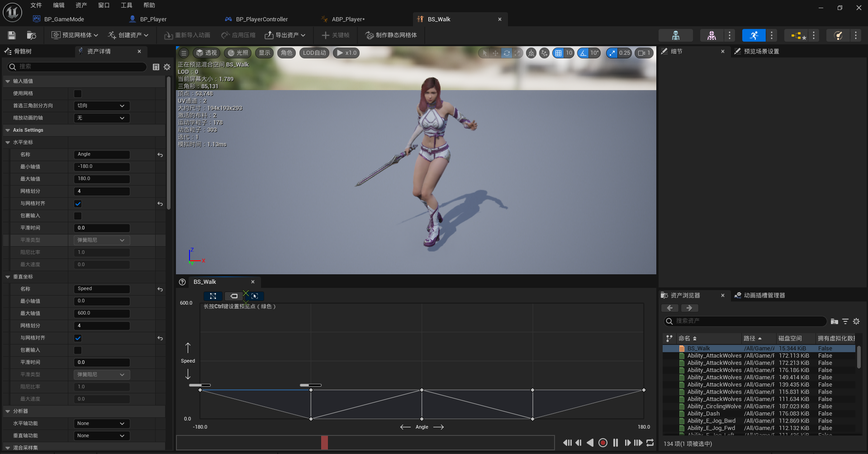Viewport: 868px width, 454px height.
Task: Switch to the Animation editor mode icon
Action: (x=754, y=35)
